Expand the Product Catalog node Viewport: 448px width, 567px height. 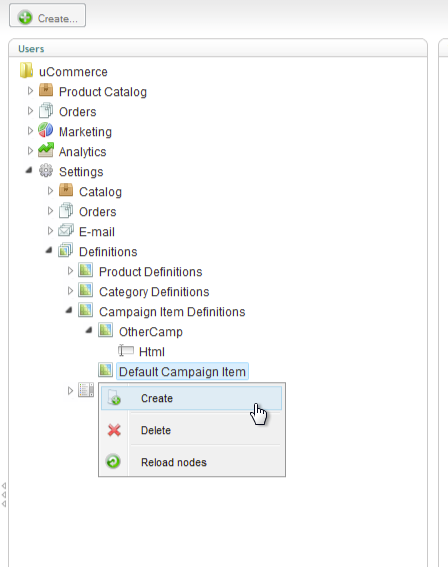pos(30,91)
